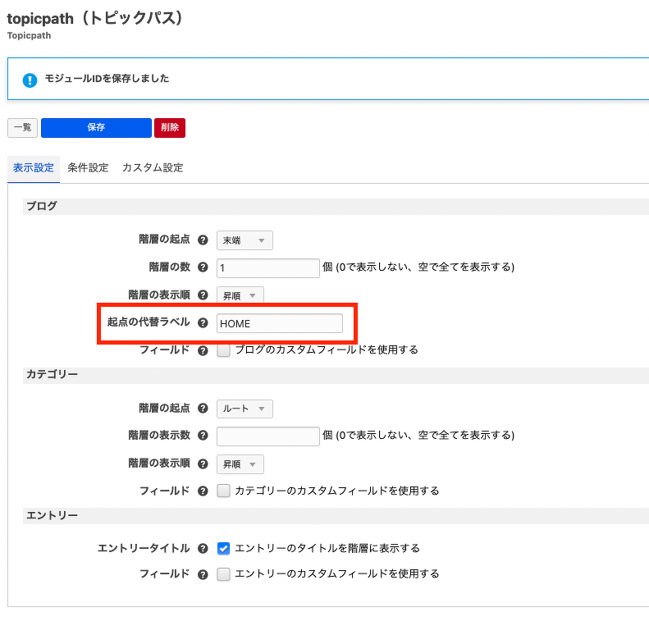Click help icon beside 起点の代替ラベル

203,323
